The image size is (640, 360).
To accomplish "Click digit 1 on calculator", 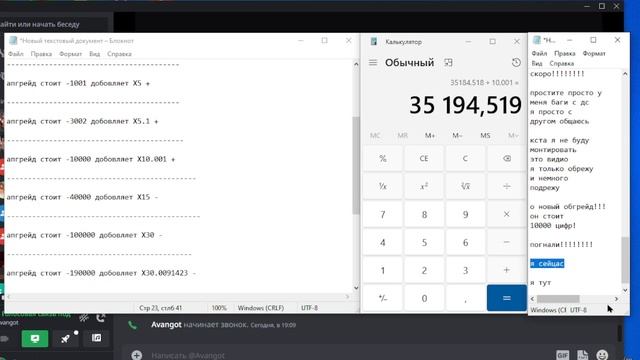I will click(383, 270).
